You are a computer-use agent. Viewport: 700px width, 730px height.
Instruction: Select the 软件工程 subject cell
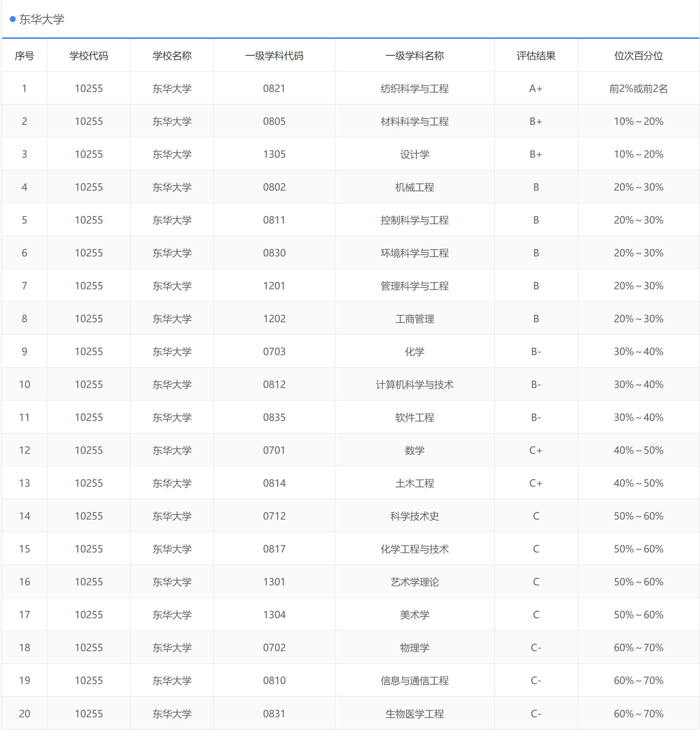pos(415,418)
